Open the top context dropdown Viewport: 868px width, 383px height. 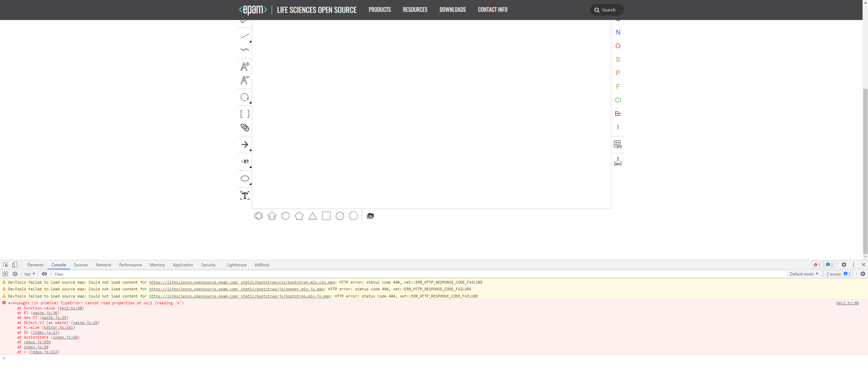(30, 274)
